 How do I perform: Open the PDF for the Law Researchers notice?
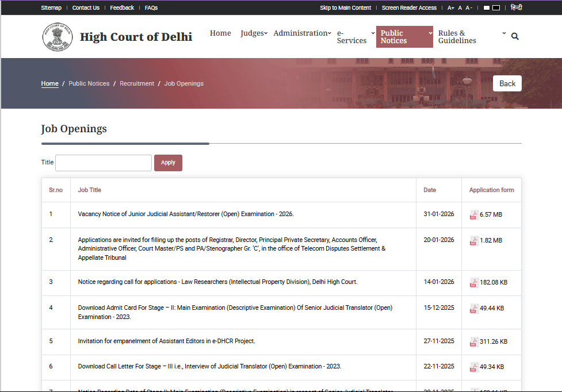[474, 282]
